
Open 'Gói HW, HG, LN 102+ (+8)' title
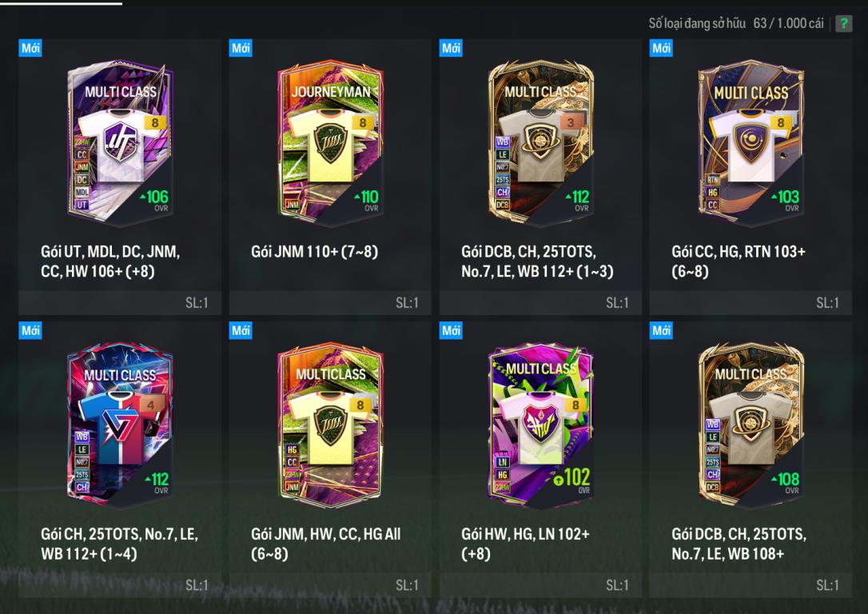click(525, 544)
